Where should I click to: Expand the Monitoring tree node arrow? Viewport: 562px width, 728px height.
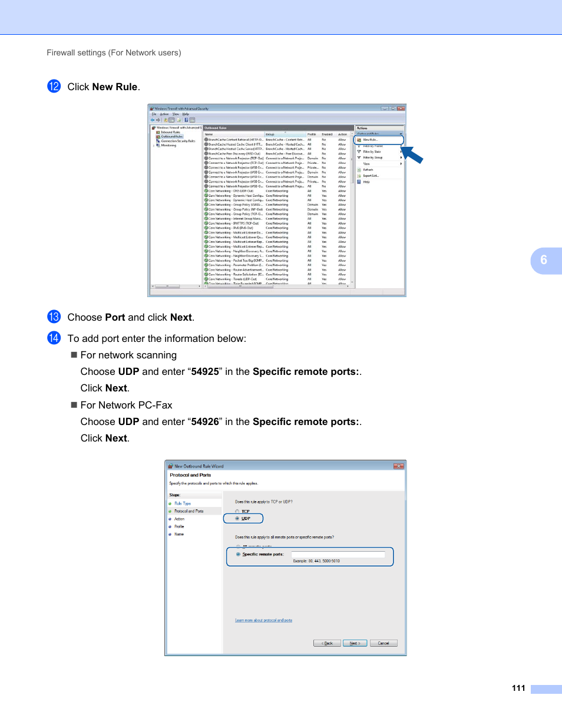[x=153, y=145]
